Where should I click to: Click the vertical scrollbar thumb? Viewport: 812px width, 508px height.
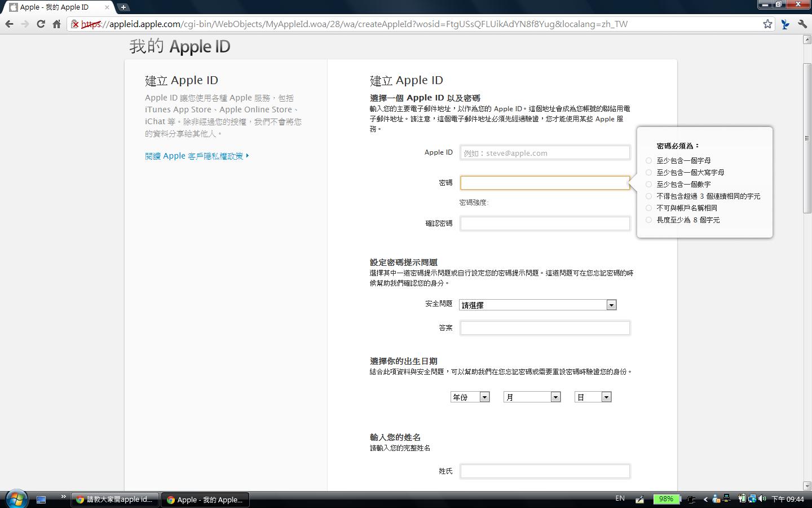[807, 138]
